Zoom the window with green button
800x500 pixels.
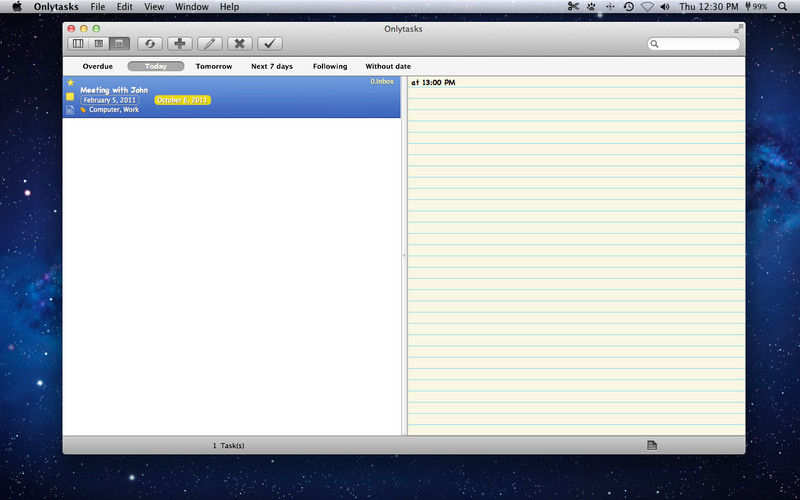coord(96,29)
